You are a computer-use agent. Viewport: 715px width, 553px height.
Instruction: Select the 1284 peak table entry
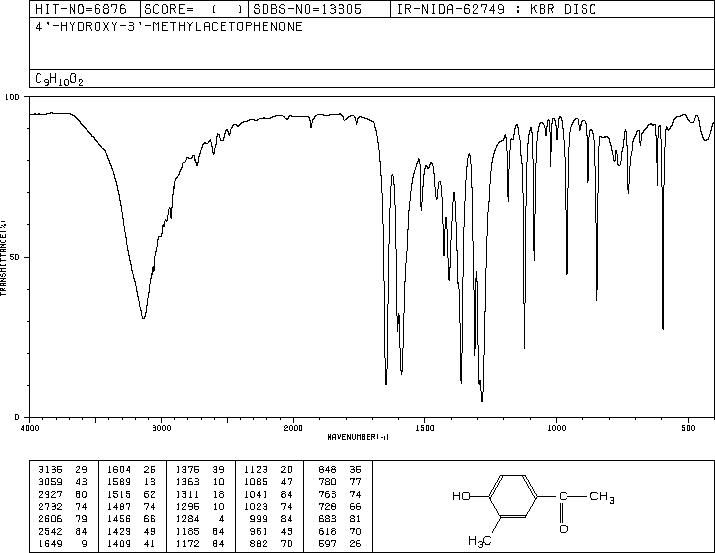(200, 519)
